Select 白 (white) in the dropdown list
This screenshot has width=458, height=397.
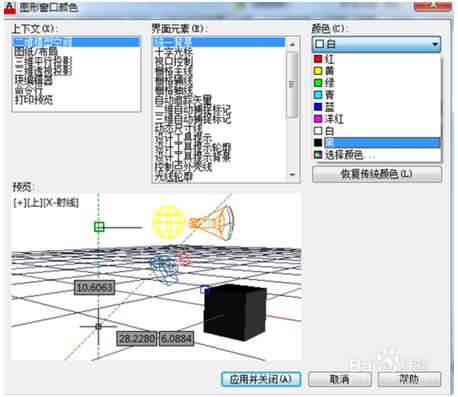pos(377,131)
